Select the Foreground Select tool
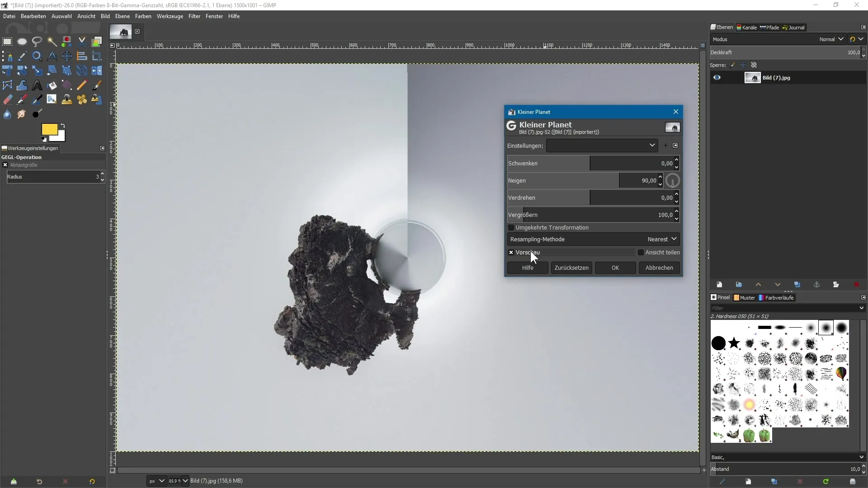Screen dimensions: 868x488 point(97,42)
